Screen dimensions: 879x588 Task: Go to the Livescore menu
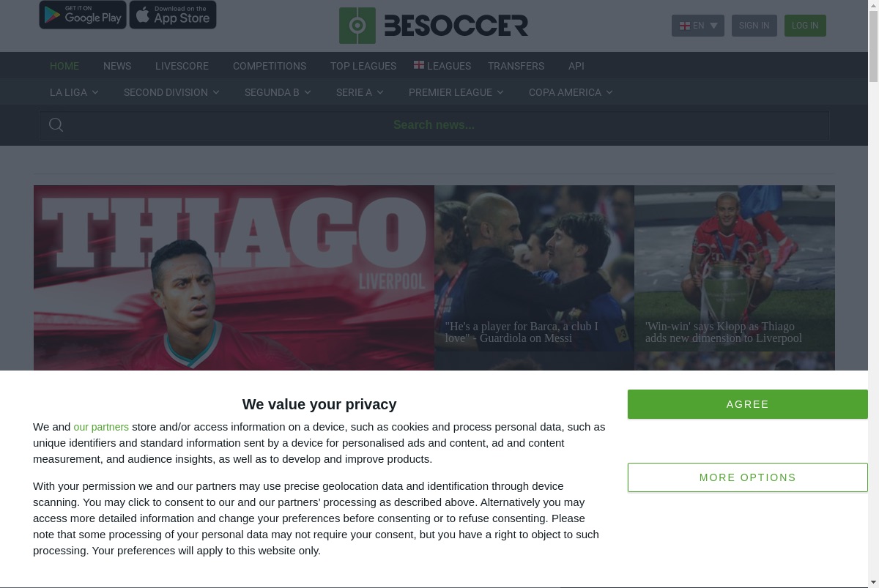click(182, 66)
